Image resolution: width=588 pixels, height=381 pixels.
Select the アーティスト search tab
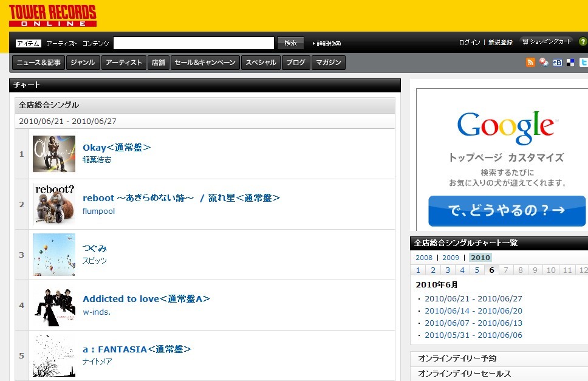coord(61,44)
